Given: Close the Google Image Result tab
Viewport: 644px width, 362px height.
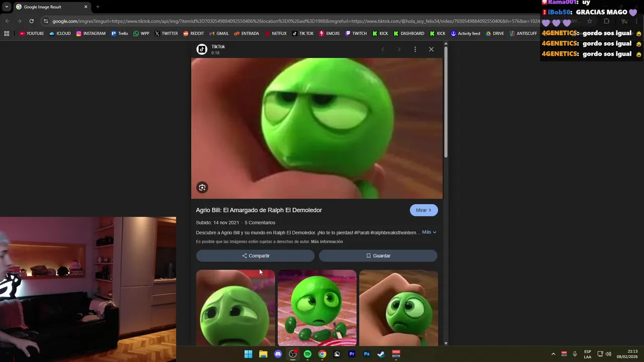Looking at the screenshot, I should tap(86, 7).
